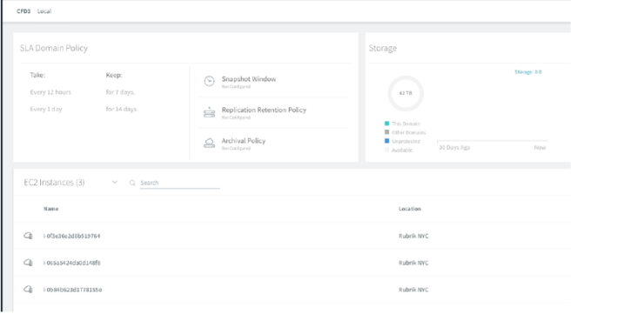Image resolution: width=644 pixels, height=321 pixels.
Task: Click the Local label beside CFD3
Action: pos(44,11)
